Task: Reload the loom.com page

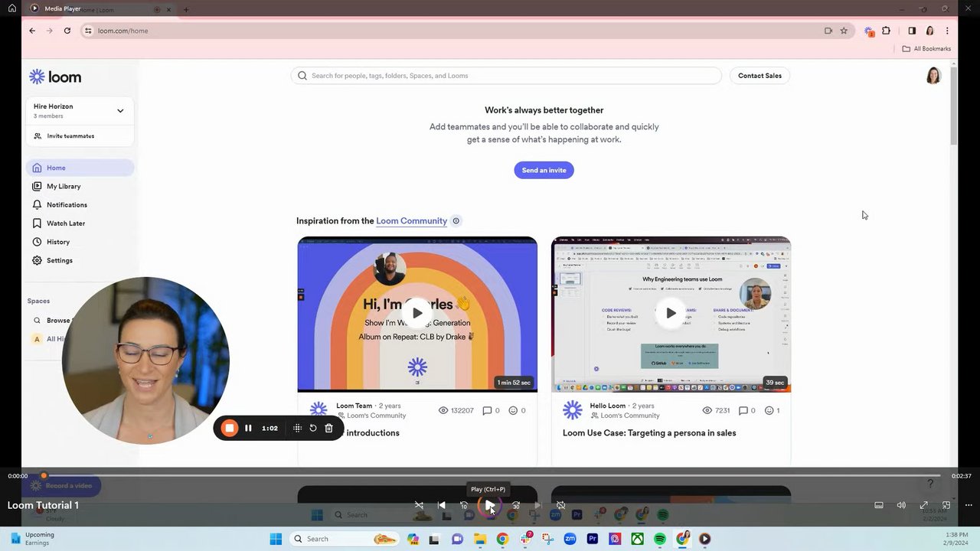Action: tap(67, 31)
